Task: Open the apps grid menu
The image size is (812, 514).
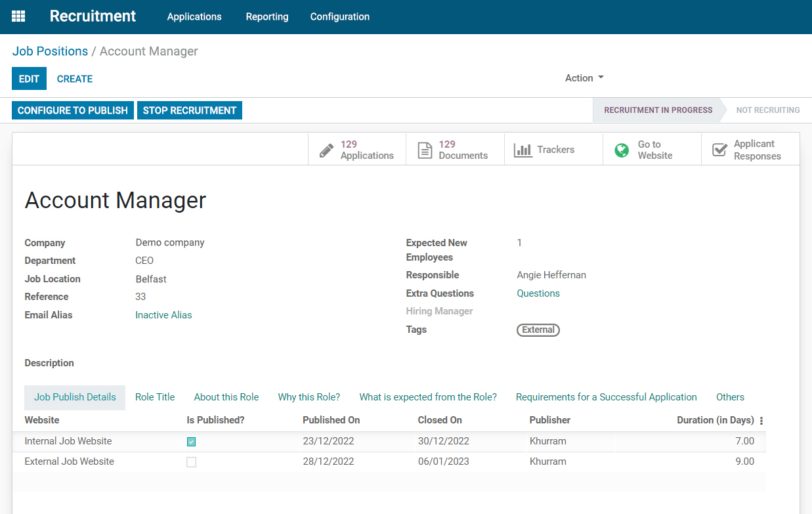Action: (18, 16)
